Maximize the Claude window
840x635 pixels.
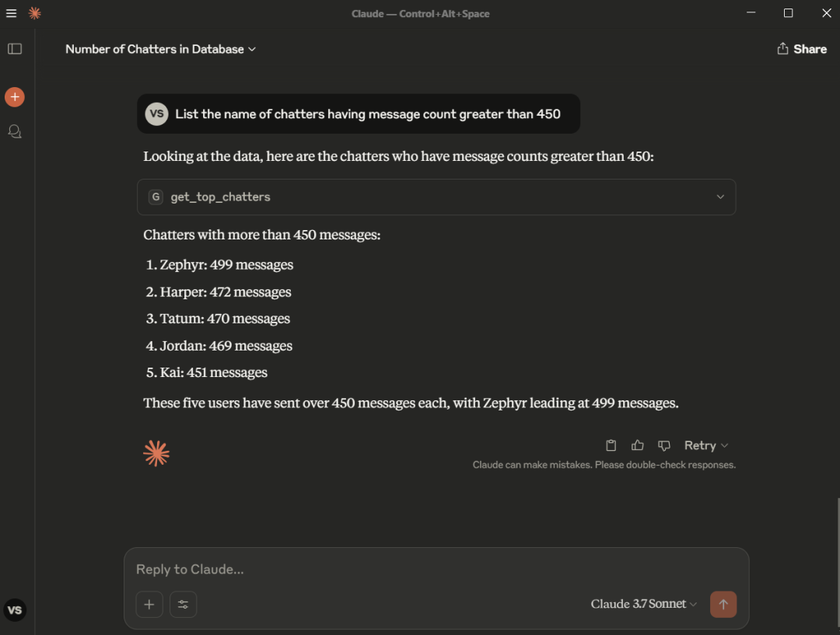(788, 13)
